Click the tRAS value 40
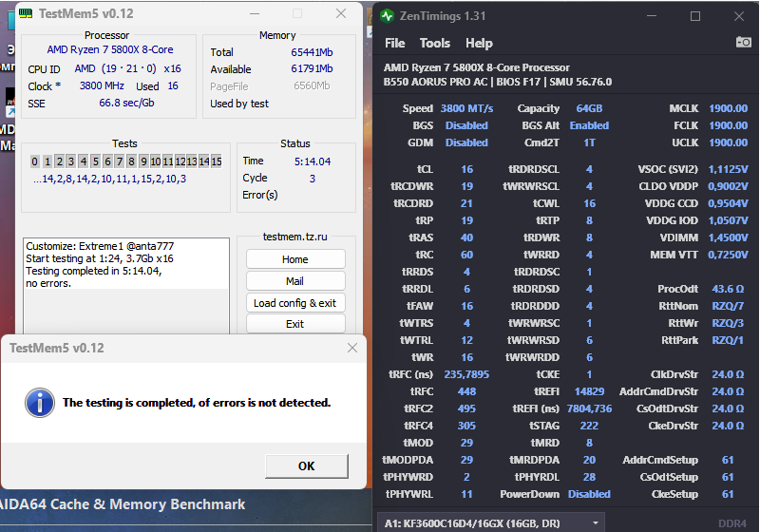This screenshot has width=760, height=532. [466, 237]
